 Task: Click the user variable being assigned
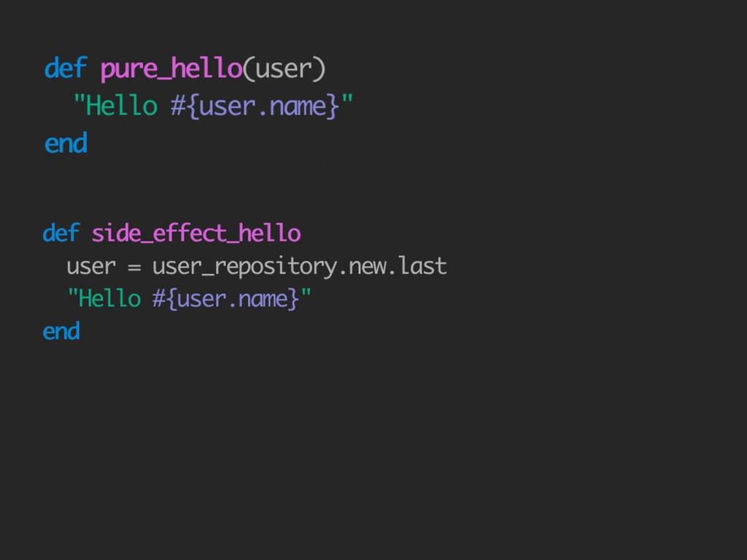pyautogui.click(x=90, y=267)
